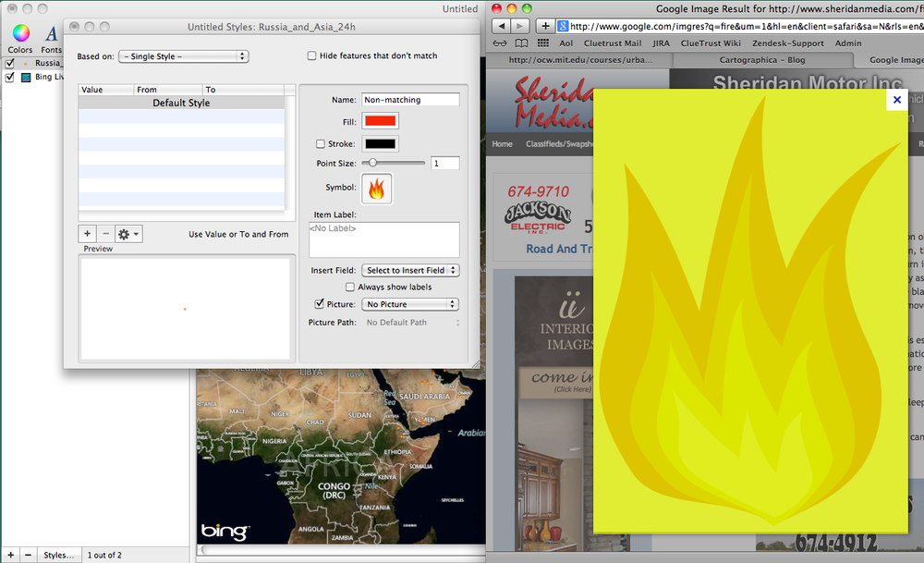924x563 pixels.
Task: Open the JIRA bookmark in Safari
Action: point(661,43)
